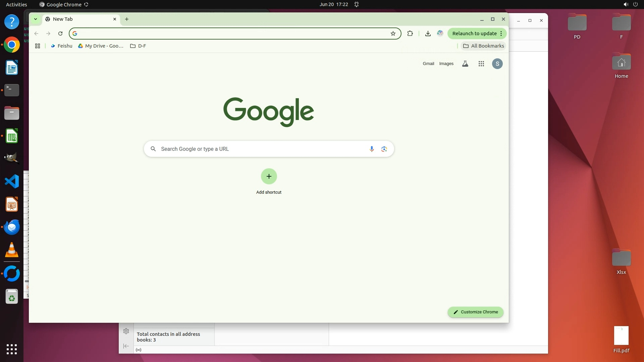Click the Customize Chrome button
Viewport: 644px width, 362px height.
click(x=475, y=312)
